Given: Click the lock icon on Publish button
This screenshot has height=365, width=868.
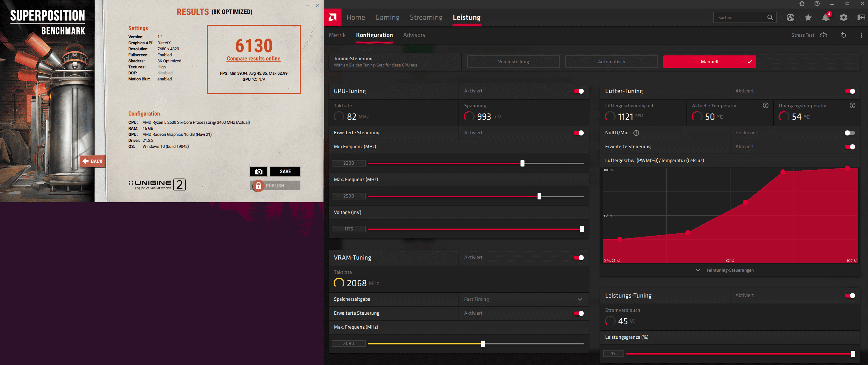Looking at the screenshot, I should click(x=258, y=186).
